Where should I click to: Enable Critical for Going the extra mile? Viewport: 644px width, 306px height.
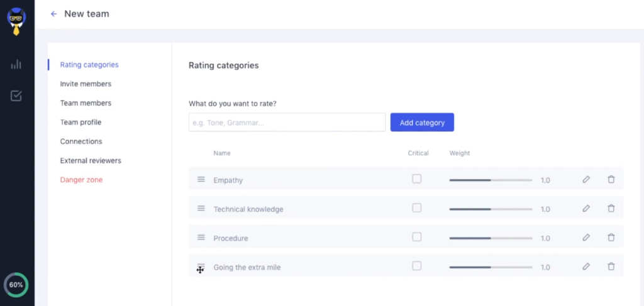pyautogui.click(x=416, y=266)
